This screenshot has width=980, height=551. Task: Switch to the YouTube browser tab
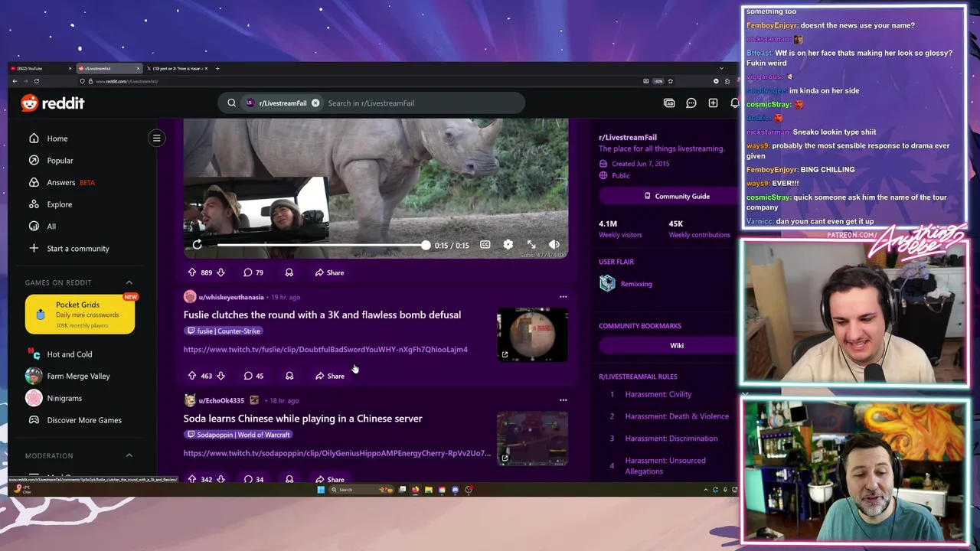40,68
